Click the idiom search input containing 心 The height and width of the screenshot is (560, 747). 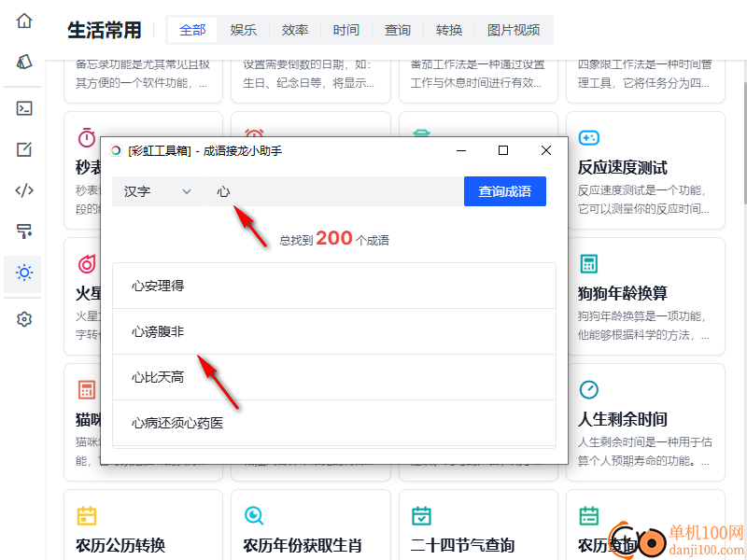(x=334, y=191)
